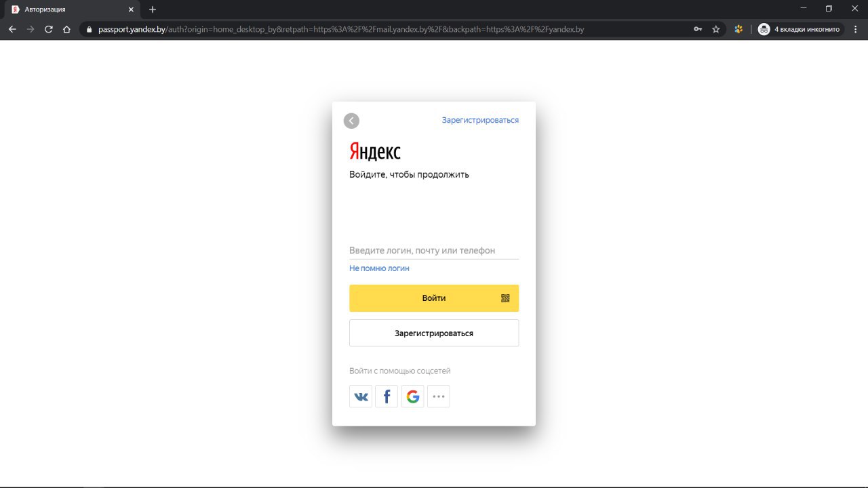The width and height of the screenshot is (868, 488).
Task: Sign in with Facebook icon
Action: tap(387, 396)
